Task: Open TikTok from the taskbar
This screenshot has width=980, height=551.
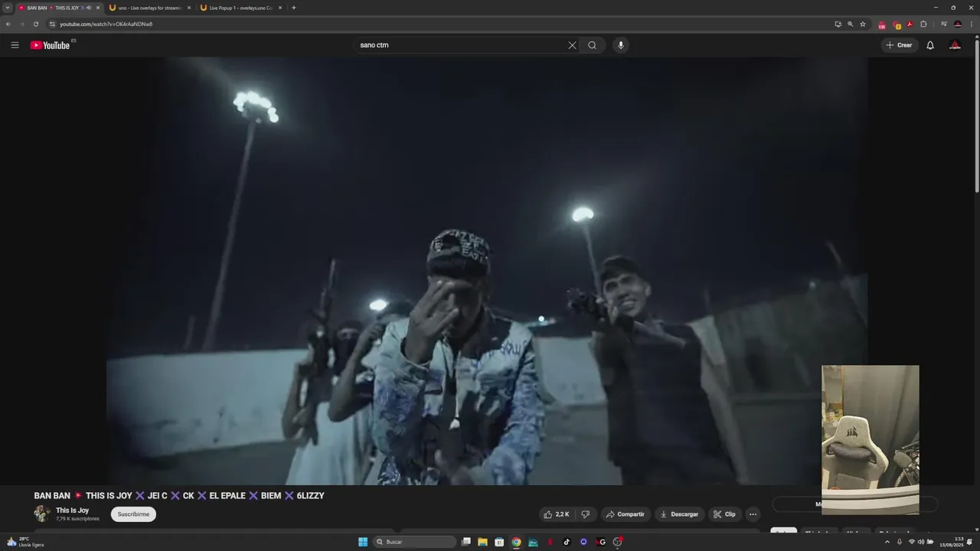Action: click(x=567, y=542)
